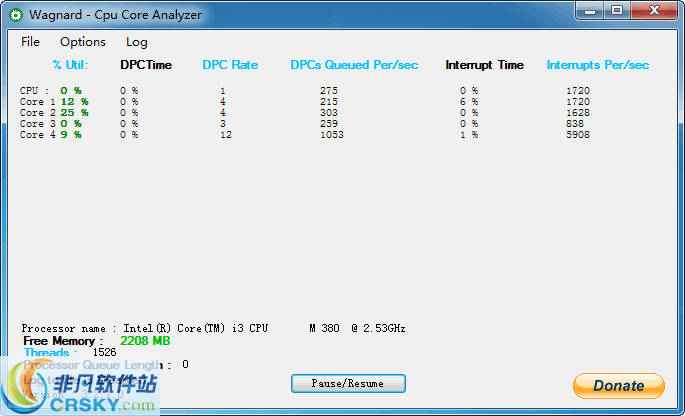Click the window title 'Wagnard - Cpu Core Analyzer'
The width and height of the screenshot is (685, 416).
pyautogui.click(x=115, y=15)
